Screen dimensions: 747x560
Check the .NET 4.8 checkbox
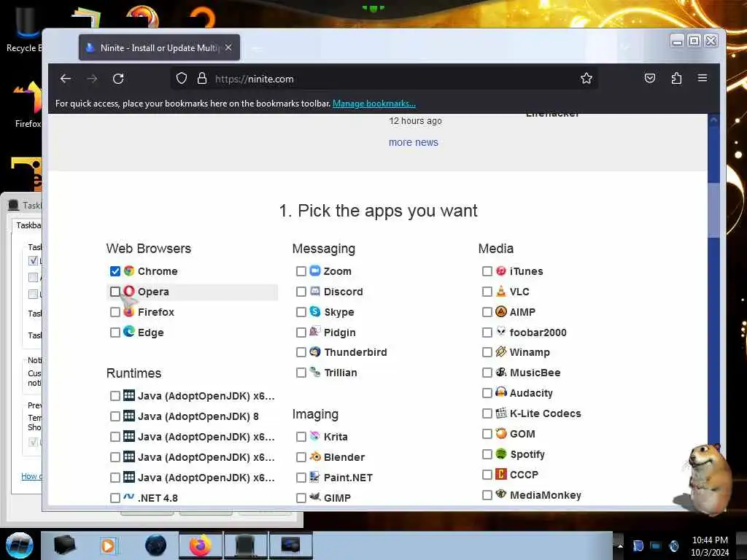(x=115, y=498)
